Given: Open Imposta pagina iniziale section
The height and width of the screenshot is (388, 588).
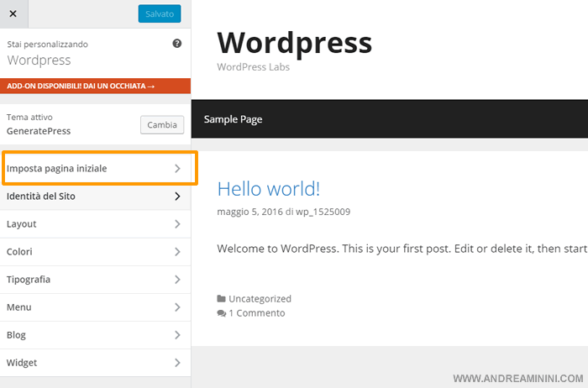Looking at the screenshot, I should [95, 168].
